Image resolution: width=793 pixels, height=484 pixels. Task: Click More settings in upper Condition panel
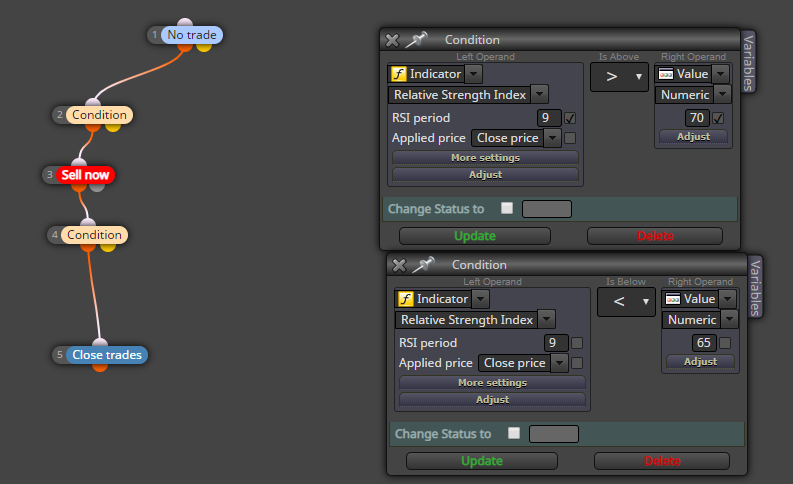(x=485, y=158)
